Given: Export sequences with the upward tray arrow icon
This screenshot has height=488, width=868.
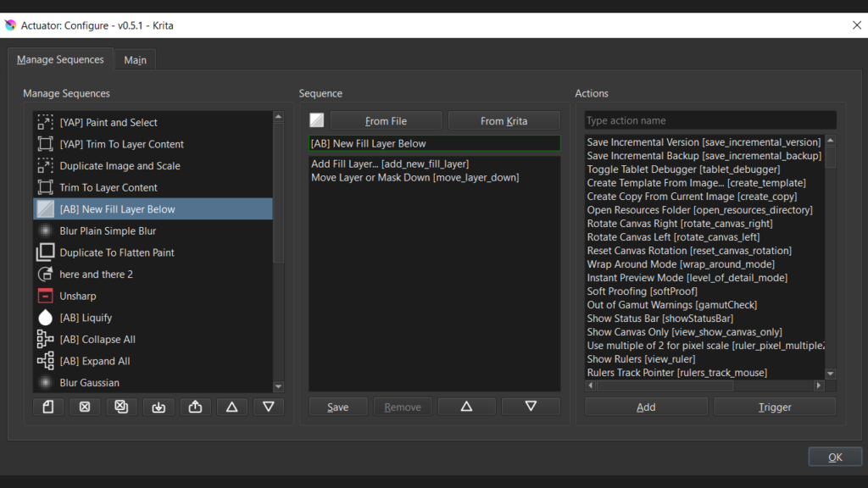Looking at the screenshot, I should [x=195, y=407].
